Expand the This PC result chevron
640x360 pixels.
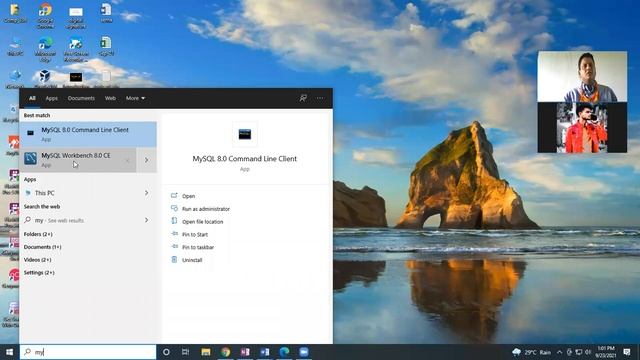(147, 193)
